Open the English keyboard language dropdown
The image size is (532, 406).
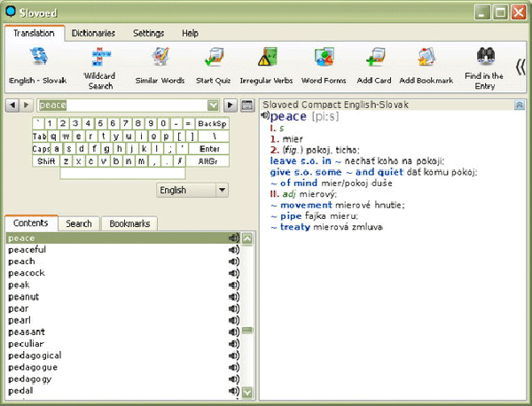[221, 190]
